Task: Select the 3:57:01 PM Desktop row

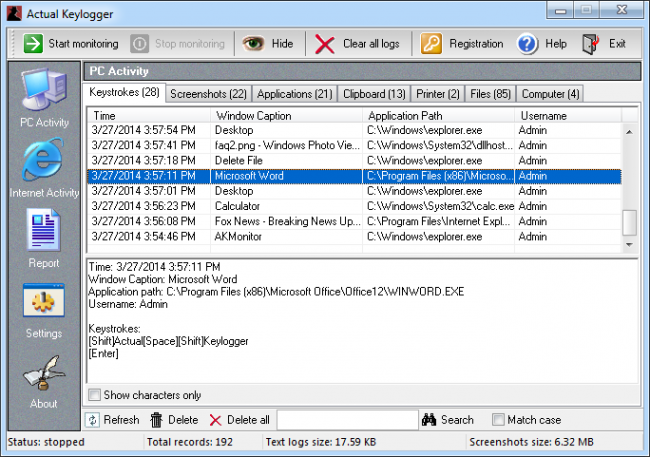Action: click(x=354, y=191)
